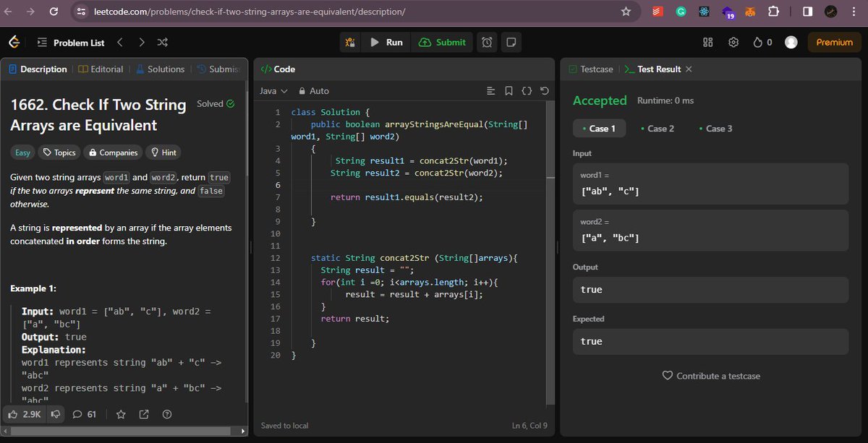Screen dimensions: 868x443
Task: Click the format code lines icon
Action: click(x=491, y=91)
